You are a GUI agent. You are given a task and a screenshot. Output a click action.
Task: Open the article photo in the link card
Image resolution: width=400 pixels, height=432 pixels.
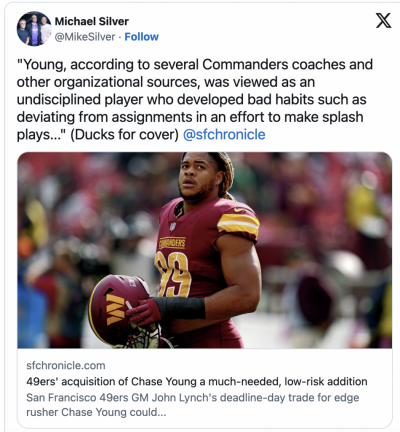coord(205,250)
